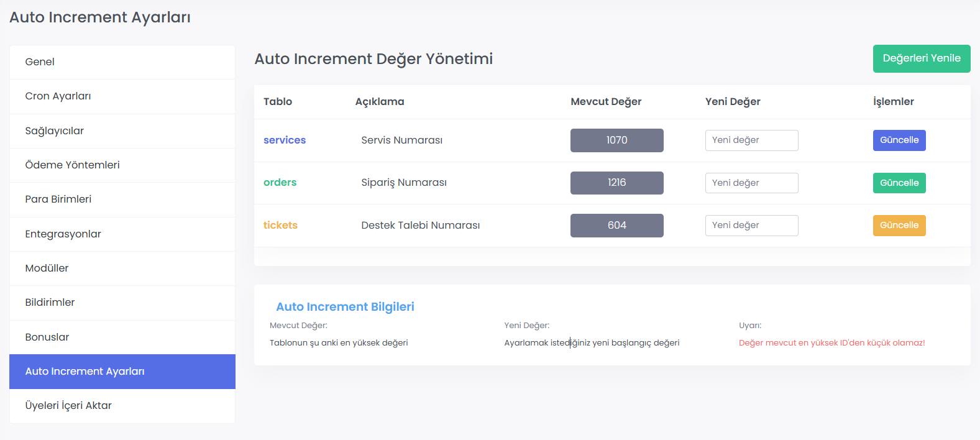Image resolution: width=980 pixels, height=440 pixels.
Task: Click the services table name link
Action: [285, 140]
